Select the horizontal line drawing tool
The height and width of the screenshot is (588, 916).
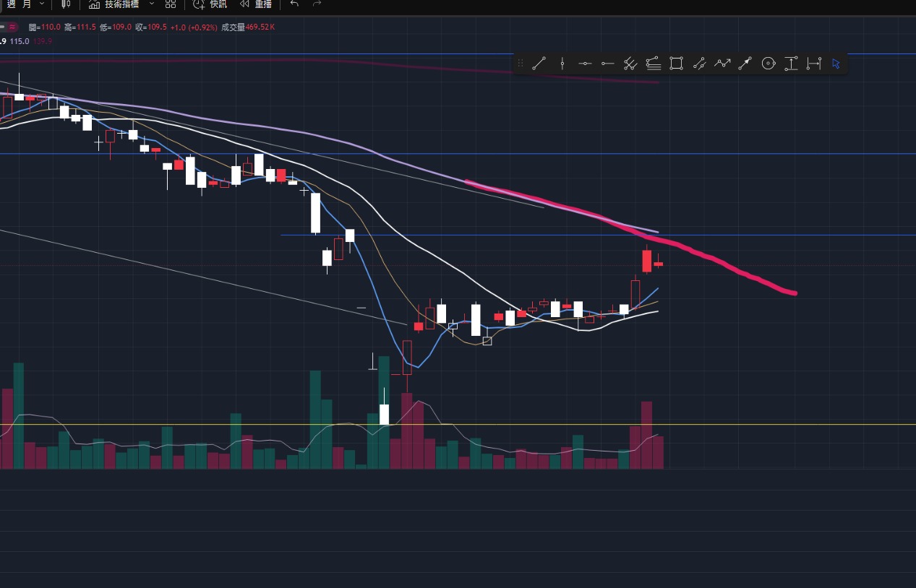coord(585,64)
